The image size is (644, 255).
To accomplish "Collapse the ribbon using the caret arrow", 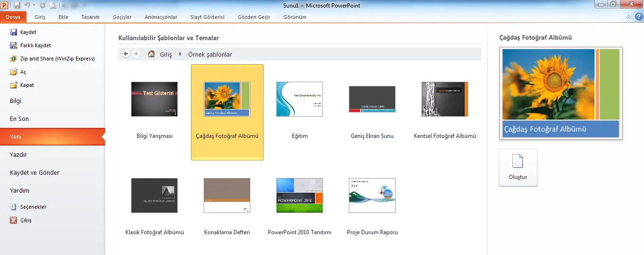I will [628, 17].
